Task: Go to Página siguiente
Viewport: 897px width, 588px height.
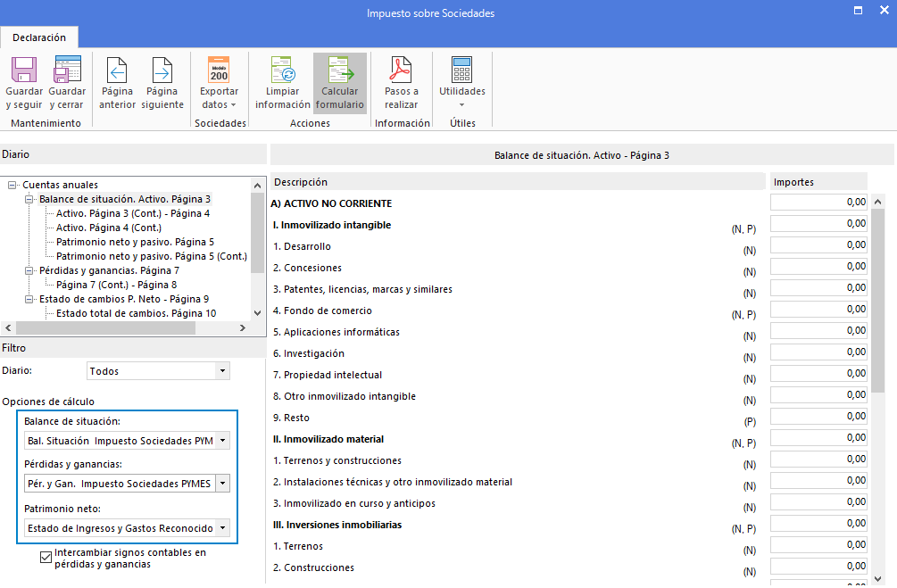Action: click(x=162, y=82)
